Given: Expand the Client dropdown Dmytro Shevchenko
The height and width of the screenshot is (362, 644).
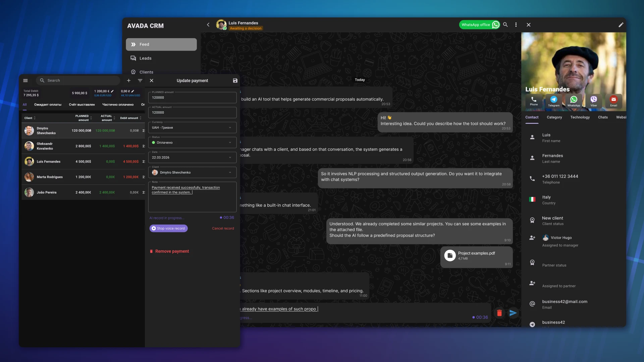Looking at the screenshot, I should 192,173.
